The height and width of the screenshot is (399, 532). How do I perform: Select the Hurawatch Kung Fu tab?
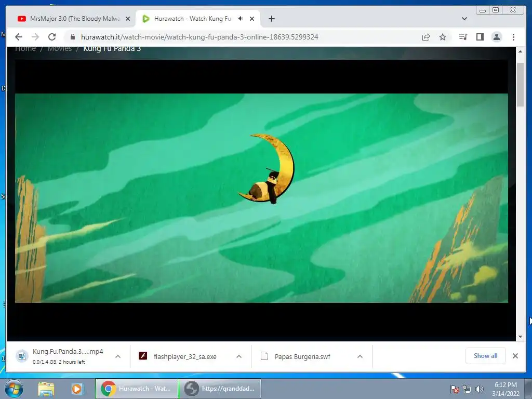pos(193,19)
